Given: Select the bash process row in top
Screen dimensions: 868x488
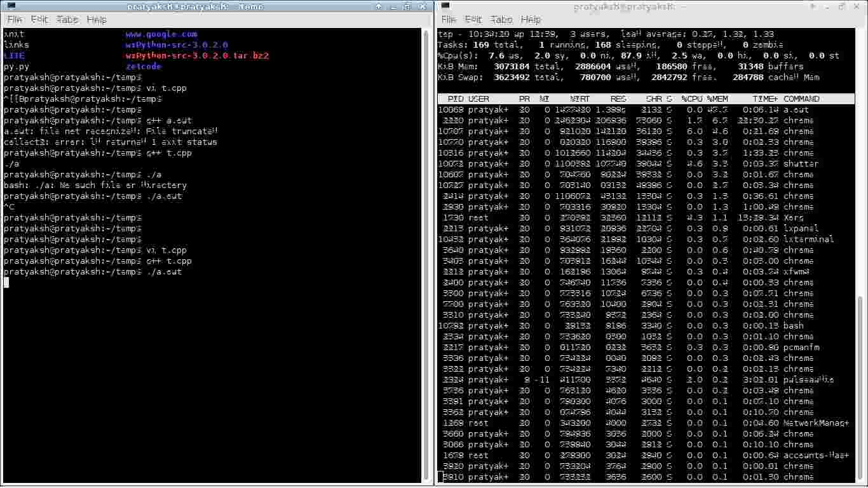Looking at the screenshot, I should tap(646, 325).
